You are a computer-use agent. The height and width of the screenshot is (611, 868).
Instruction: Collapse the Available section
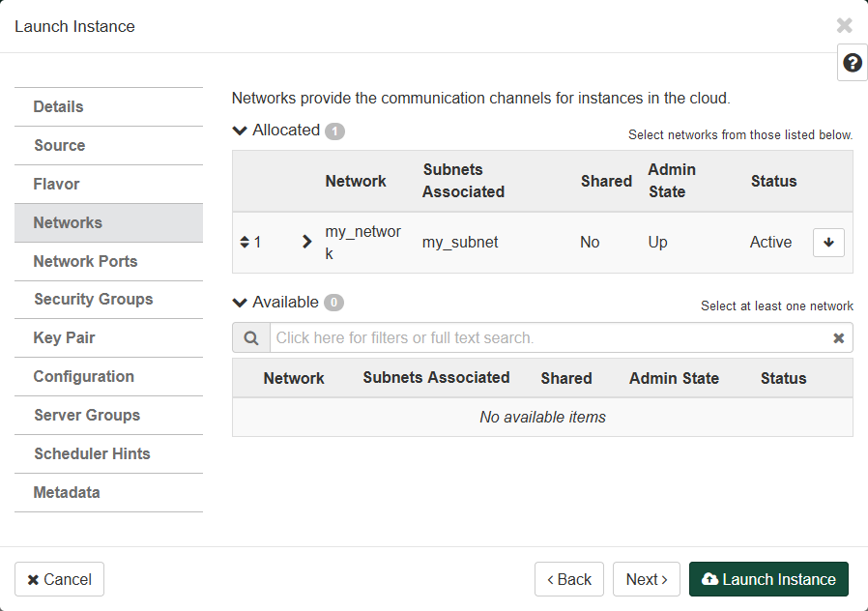pyautogui.click(x=241, y=303)
